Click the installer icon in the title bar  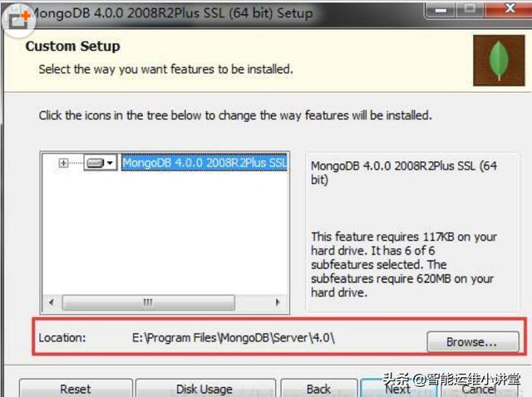pos(18,20)
